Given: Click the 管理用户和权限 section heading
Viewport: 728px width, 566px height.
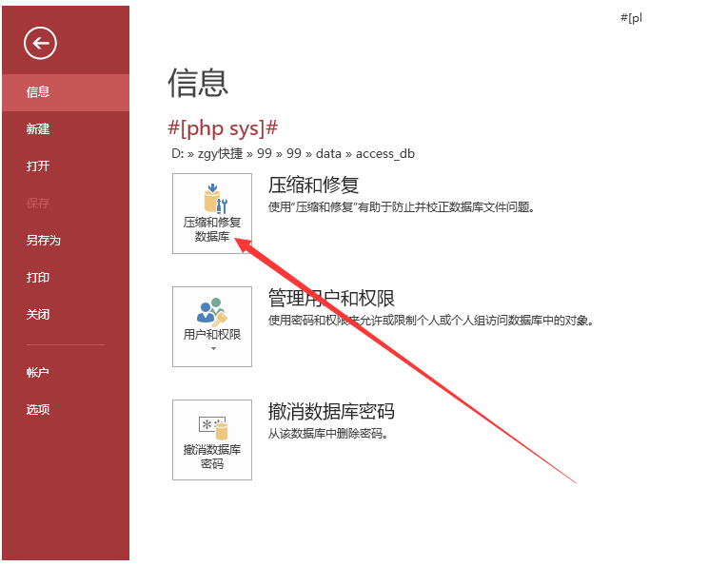Looking at the screenshot, I should (331, 299).
